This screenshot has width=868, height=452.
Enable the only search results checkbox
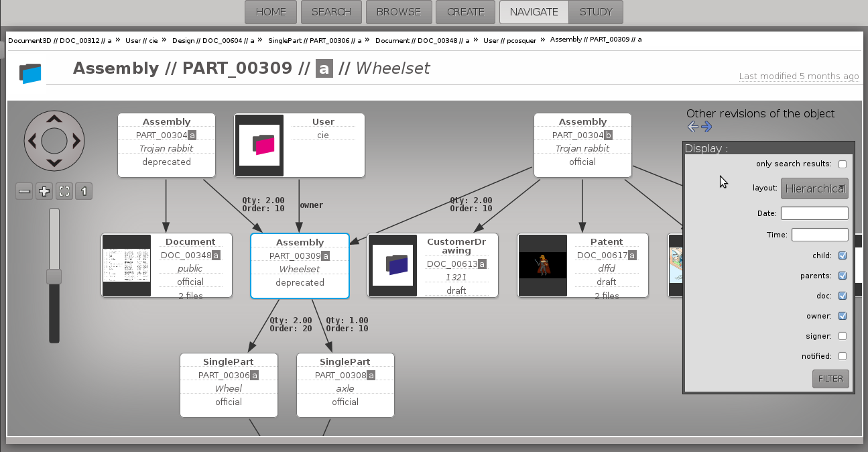[x=843, y=164]
